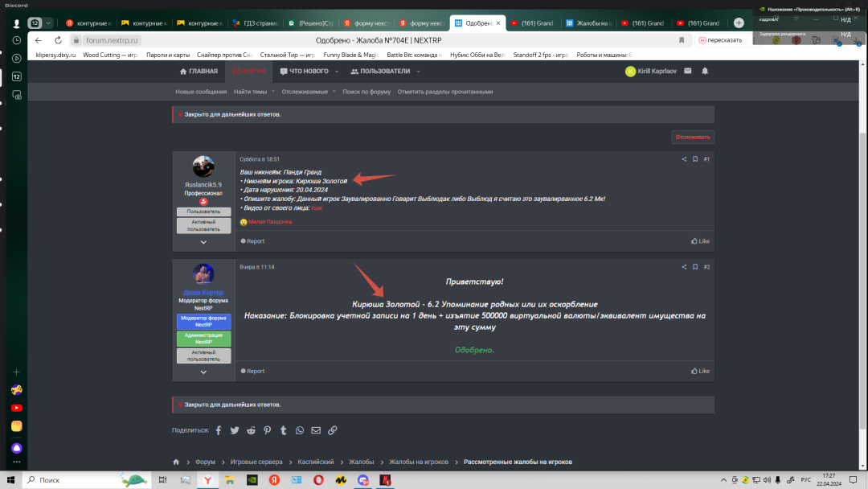Image resolution: width=868 pixels, height=489 pixels.
Task: Open the Windows Start menu
Action: pos(10,480)
